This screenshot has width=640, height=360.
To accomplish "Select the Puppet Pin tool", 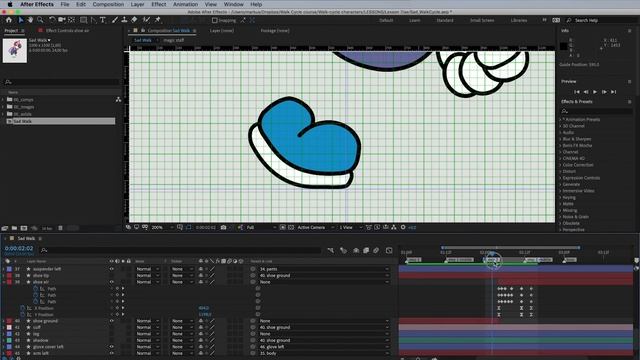I will click(158, 20).
